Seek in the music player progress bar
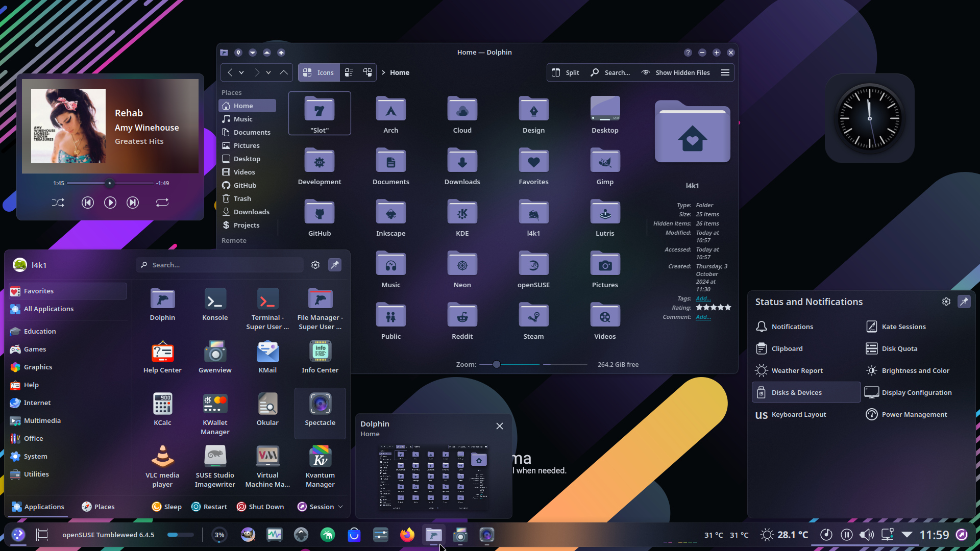This screenshot has height=551, width=980. coord(110,183)
